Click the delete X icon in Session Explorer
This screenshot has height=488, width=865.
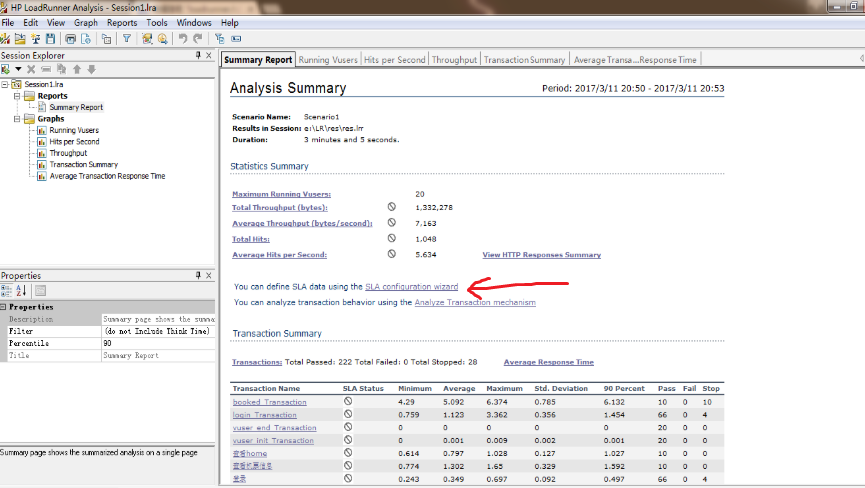pos(31,69)
